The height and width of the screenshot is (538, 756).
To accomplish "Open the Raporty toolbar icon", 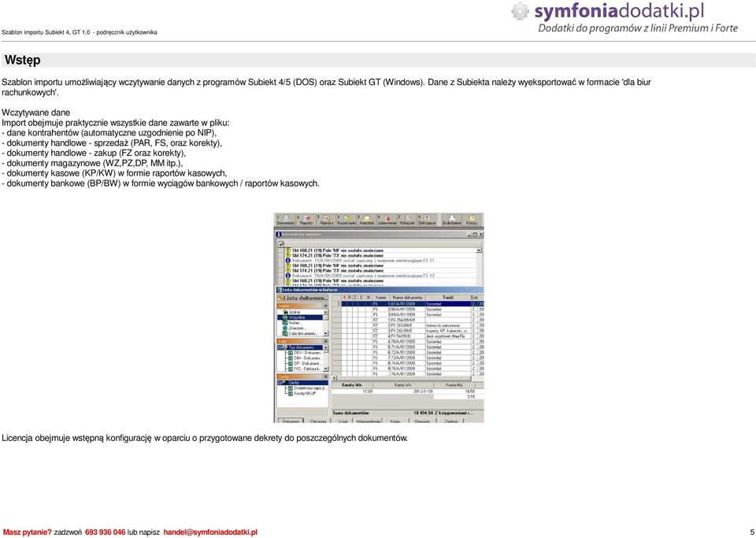I will click(x=306, y=221).
